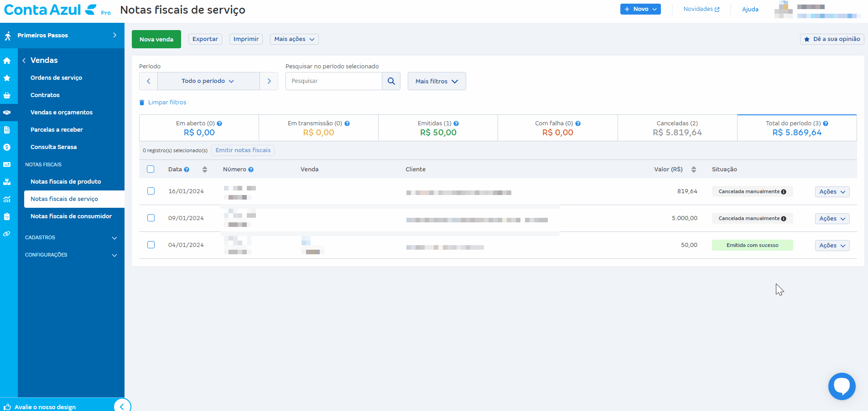Click the search magnifier icon

click(x=391, y=81)
